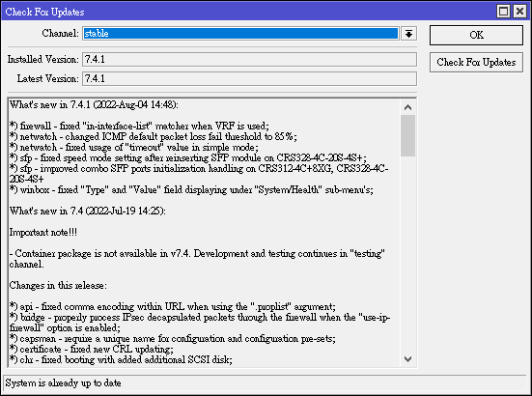532x396 pixels.
Task: Click the winbox System/Health changelog line
Action: tap(191, 189)
